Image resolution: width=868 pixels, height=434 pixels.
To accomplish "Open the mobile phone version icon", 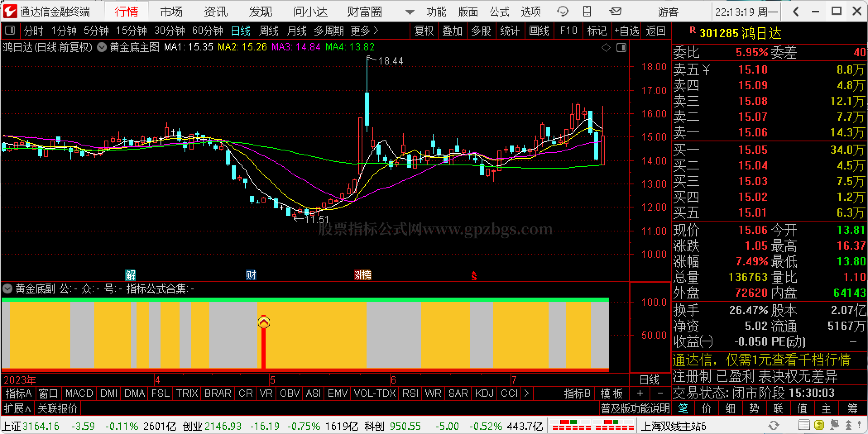I will point(587,11).
